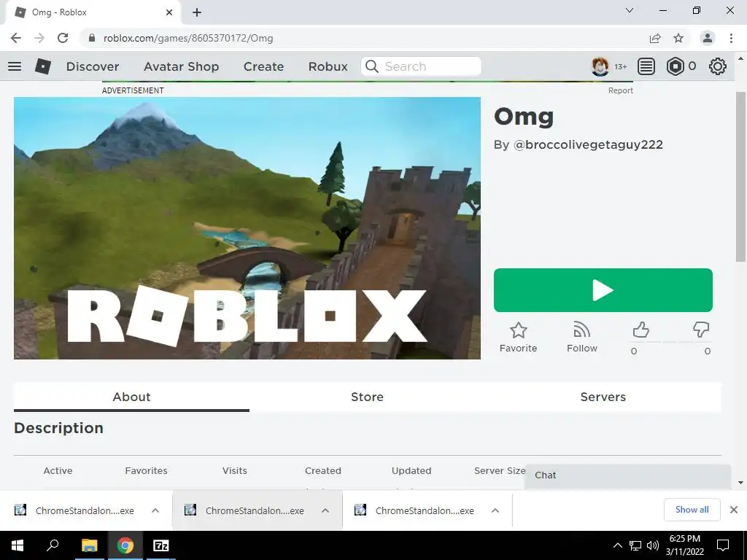The image size is (747, 560).
Task: Select the URL in the address bar
Action: (x=188, y=38)
